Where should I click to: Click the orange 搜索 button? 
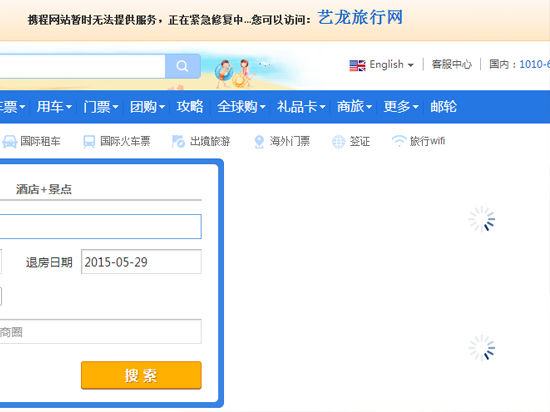pyautogui.click(x=141, y=375)
